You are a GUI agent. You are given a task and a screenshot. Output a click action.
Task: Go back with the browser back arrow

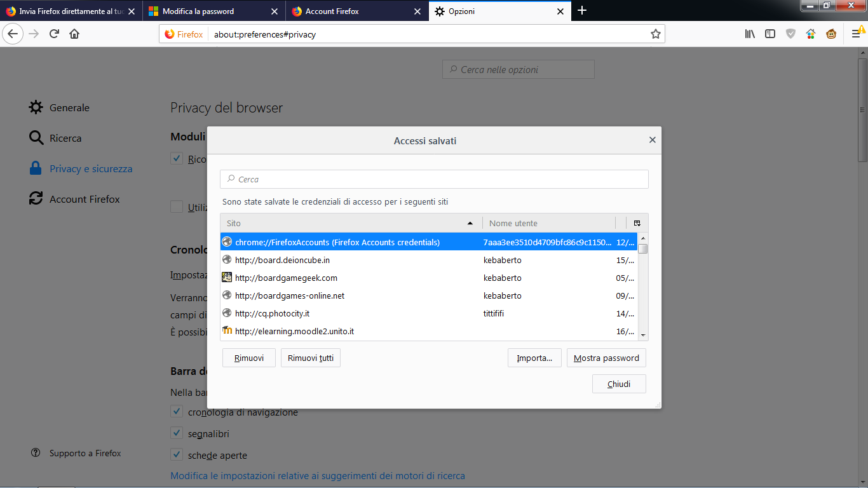pyautogui.click(x=13, y=34)
